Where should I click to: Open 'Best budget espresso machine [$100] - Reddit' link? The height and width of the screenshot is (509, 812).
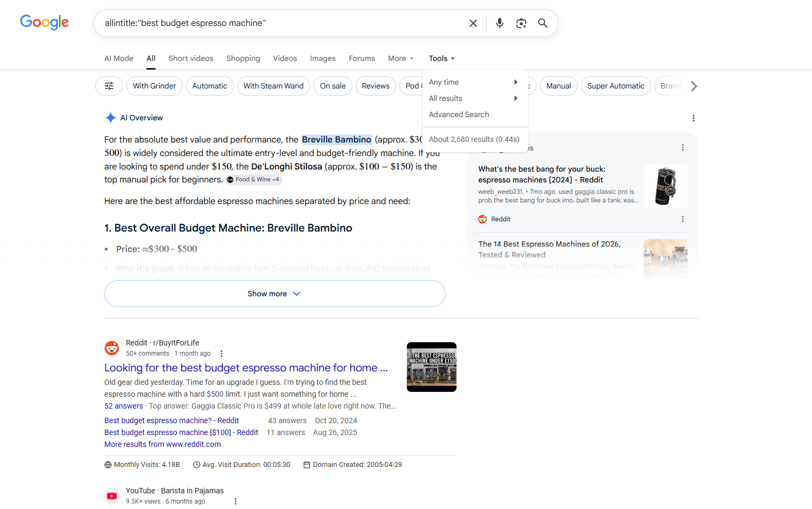tap(181, 432)
